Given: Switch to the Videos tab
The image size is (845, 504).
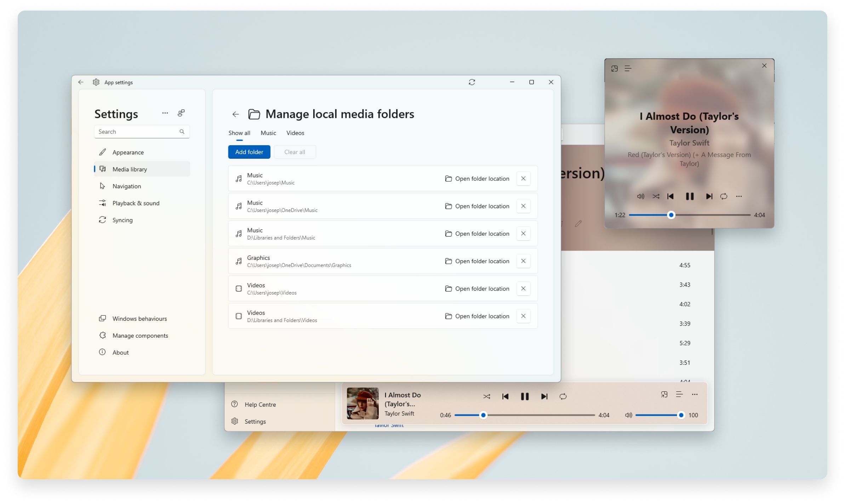Looking at the screenshot, I should 295,133.
